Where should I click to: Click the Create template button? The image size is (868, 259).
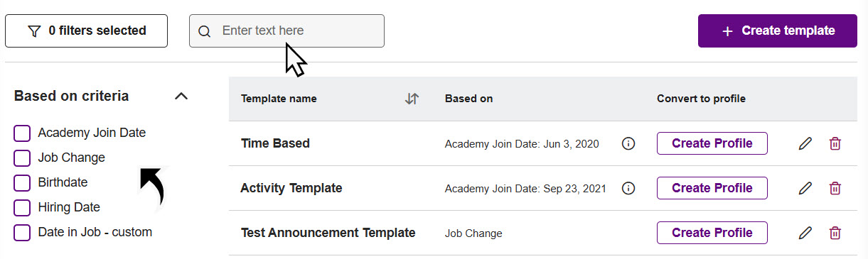[x=778, y=31]
